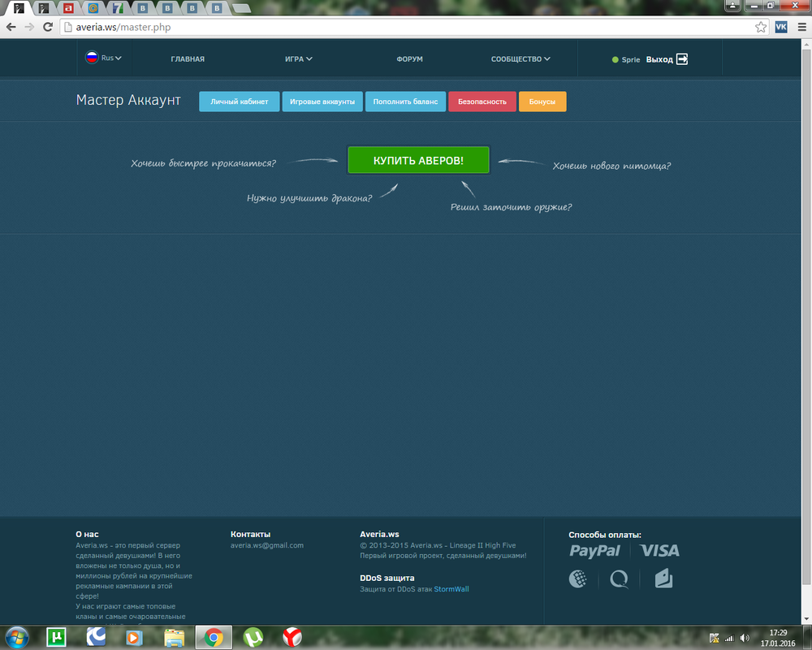This screenshot has width=812, height=650.
Task: Open the Windows Start menu orb
Action: coord(18,638)
